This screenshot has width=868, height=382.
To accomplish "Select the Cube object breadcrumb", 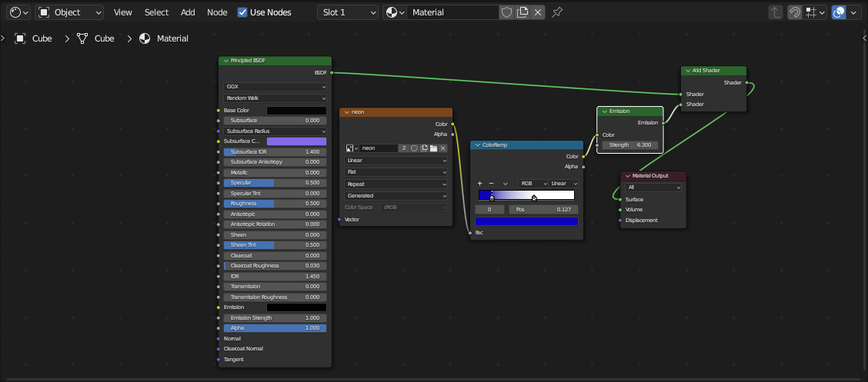I will [34, 38].
